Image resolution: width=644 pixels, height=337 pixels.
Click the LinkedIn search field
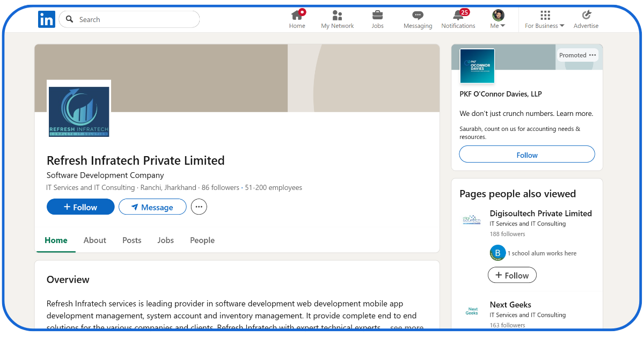pos(129,19)
